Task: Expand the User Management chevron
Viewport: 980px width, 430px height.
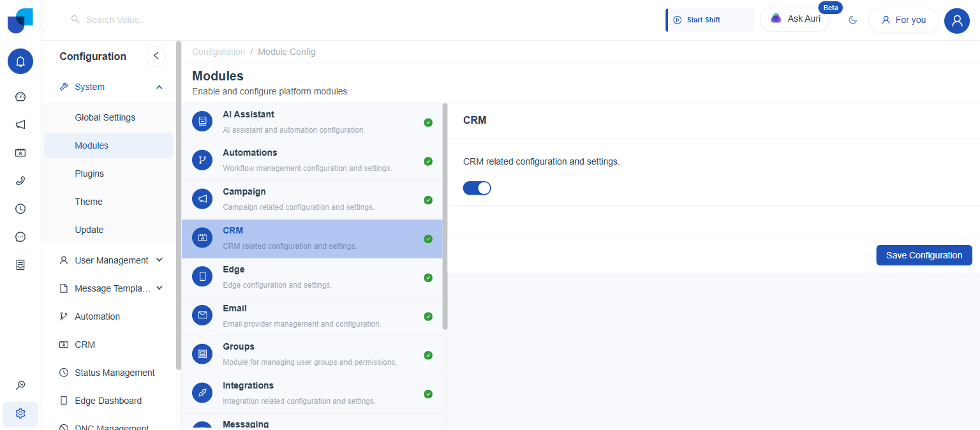Action: 160,260
